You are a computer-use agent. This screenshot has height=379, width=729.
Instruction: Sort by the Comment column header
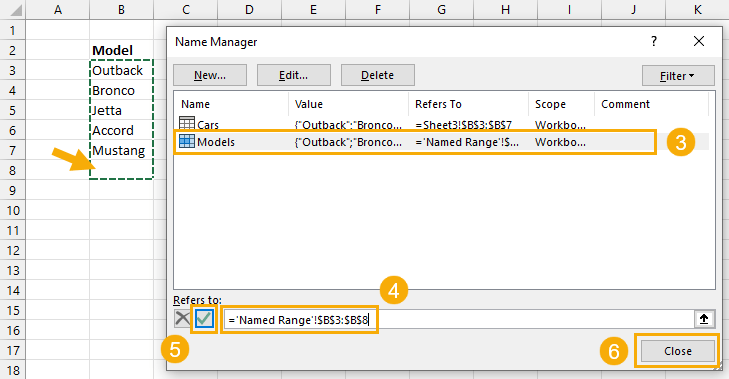click(x=651, y=104)
